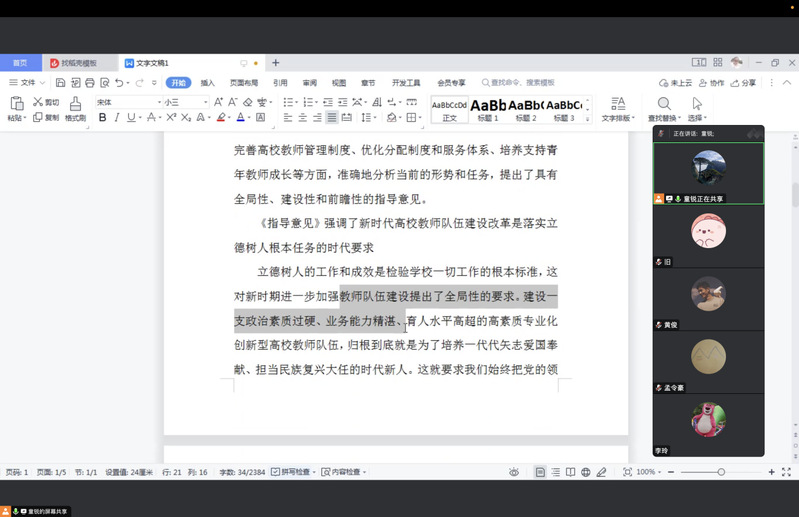This screenshot has height=517, width=799.
Task: Select the 格式刷 format painter tool
Action: [x=75, y=108]
